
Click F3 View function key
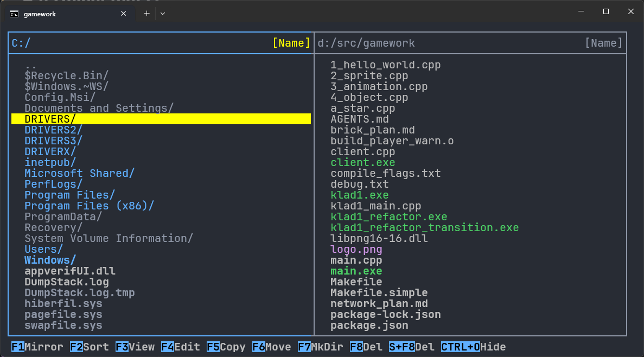coord(135,347)
